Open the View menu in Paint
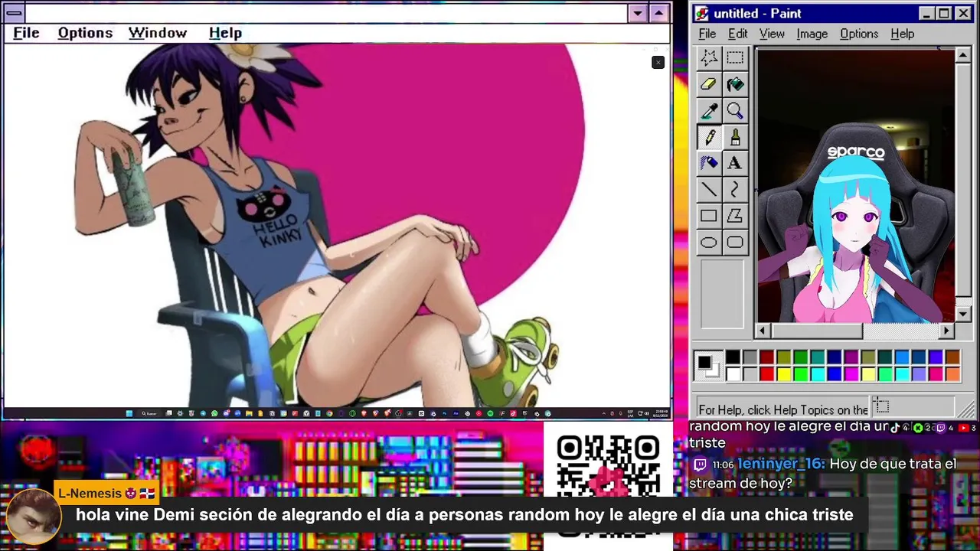This screenshot has width=980, height=551. click(772, 34)
